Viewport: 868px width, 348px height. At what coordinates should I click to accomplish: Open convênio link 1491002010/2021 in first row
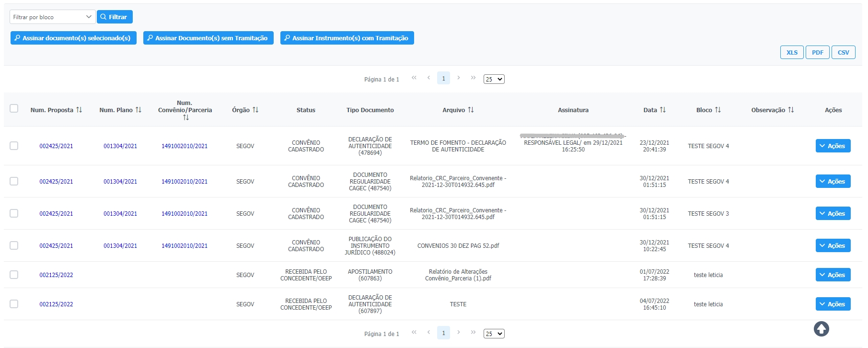pyautogui.click(x=185, y=146)
